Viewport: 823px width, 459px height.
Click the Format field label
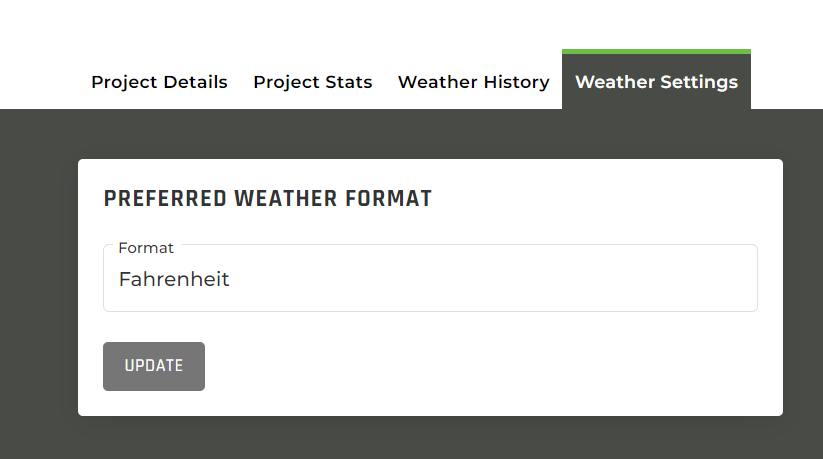click(x=146, y=248)
